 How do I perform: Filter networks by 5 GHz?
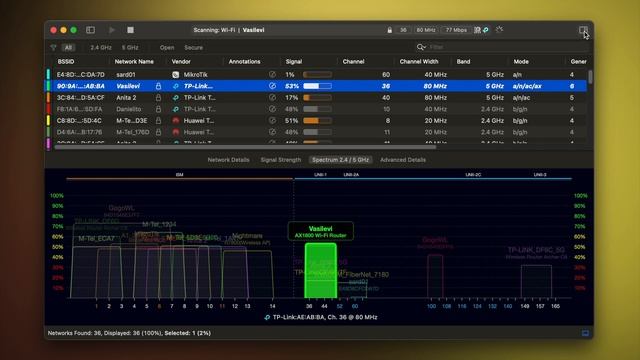tap(130, 47)
